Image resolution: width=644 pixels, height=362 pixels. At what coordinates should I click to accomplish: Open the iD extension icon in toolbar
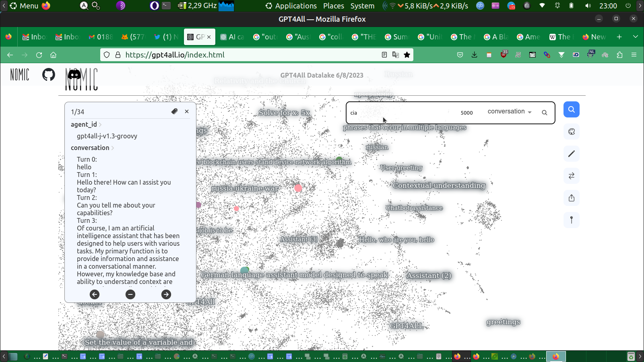[x=576, y=55]
